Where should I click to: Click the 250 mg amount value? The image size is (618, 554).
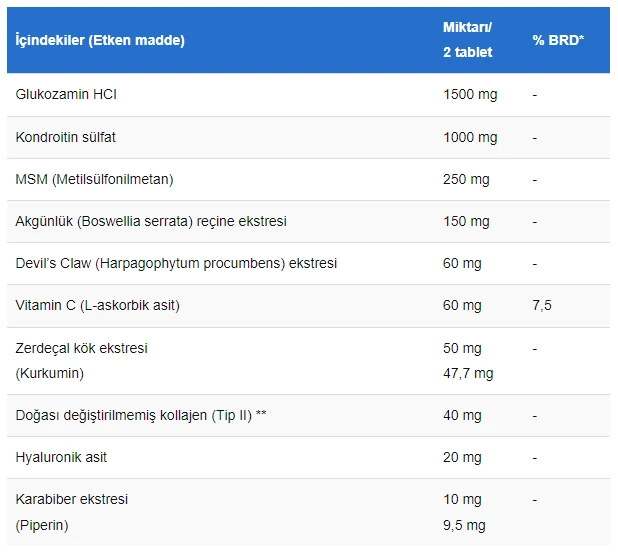point(466,179)
